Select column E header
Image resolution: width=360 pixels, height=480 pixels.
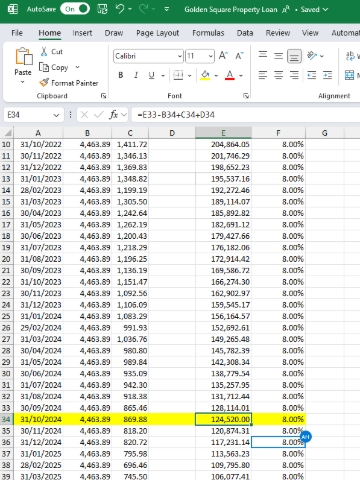pos(223,133)
